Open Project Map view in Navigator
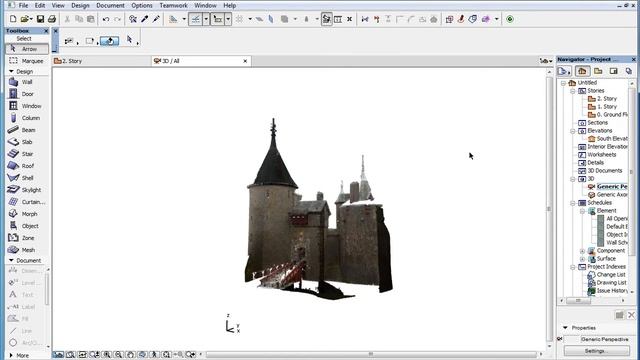 (x=583, y=71)
